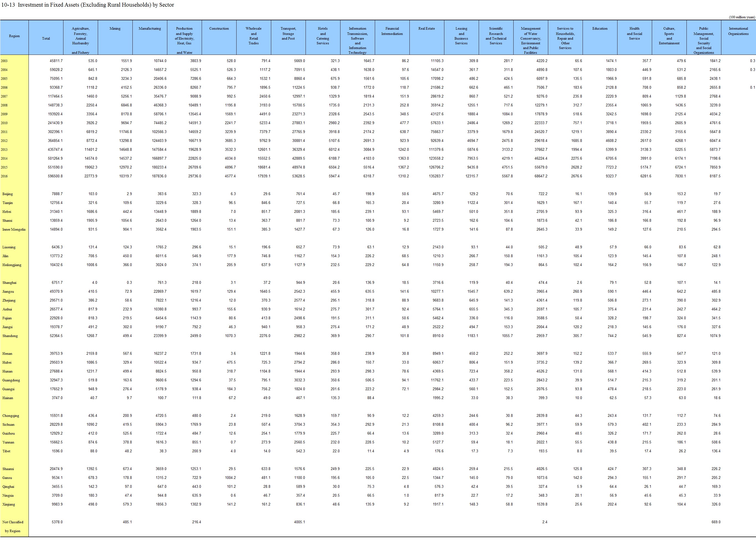Select the Inner Mongolia row label
Viewport: 756px width, 546px height.
pyautogui.click(x=14, y=229)
